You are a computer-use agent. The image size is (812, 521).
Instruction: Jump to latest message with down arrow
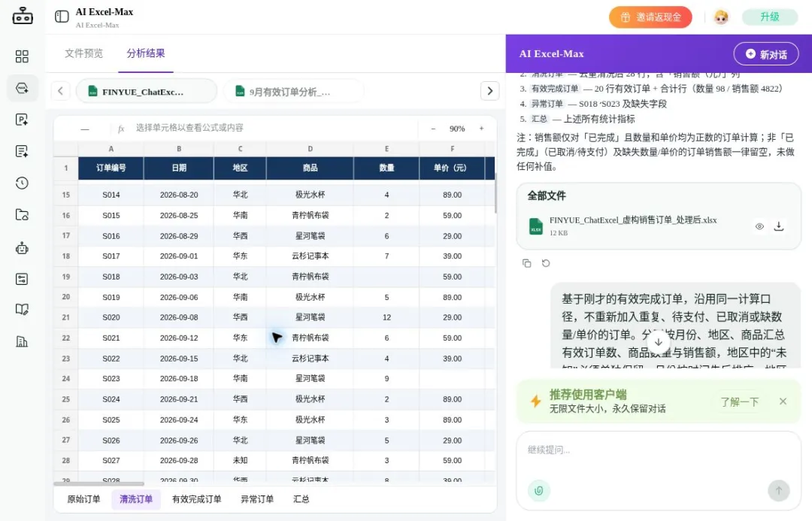(x=658, y=342)
